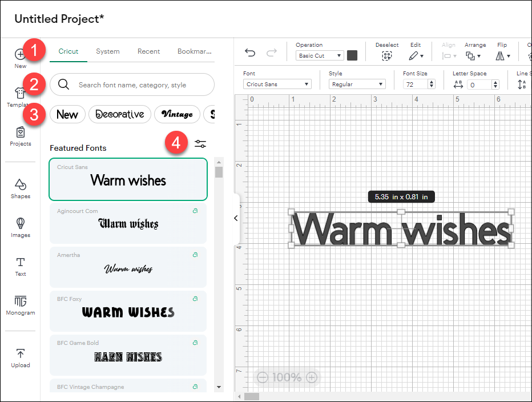Click the Align icon
532x402 pixels.
click(449, 56)
